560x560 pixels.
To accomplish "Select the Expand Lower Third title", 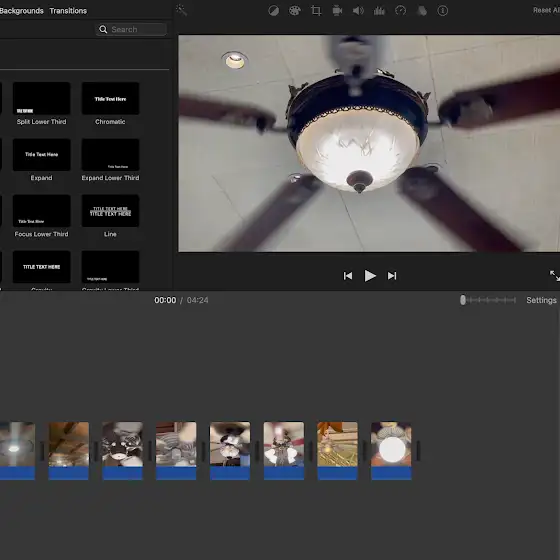I will (x=110, y=155).
